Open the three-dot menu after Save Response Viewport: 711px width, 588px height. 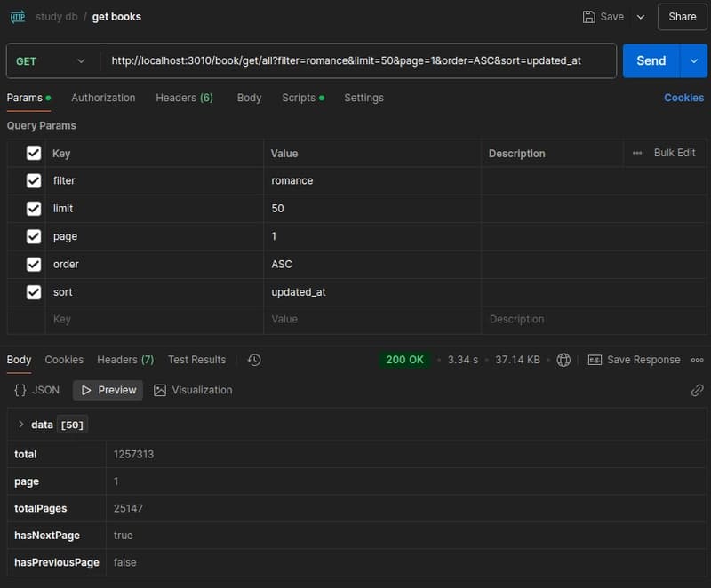point(697,360)
